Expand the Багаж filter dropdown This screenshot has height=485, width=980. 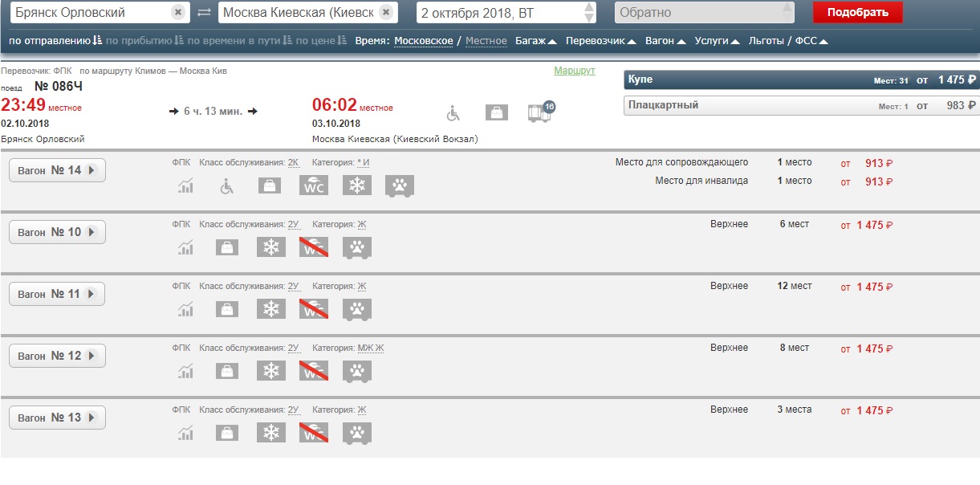pos(535,40)
